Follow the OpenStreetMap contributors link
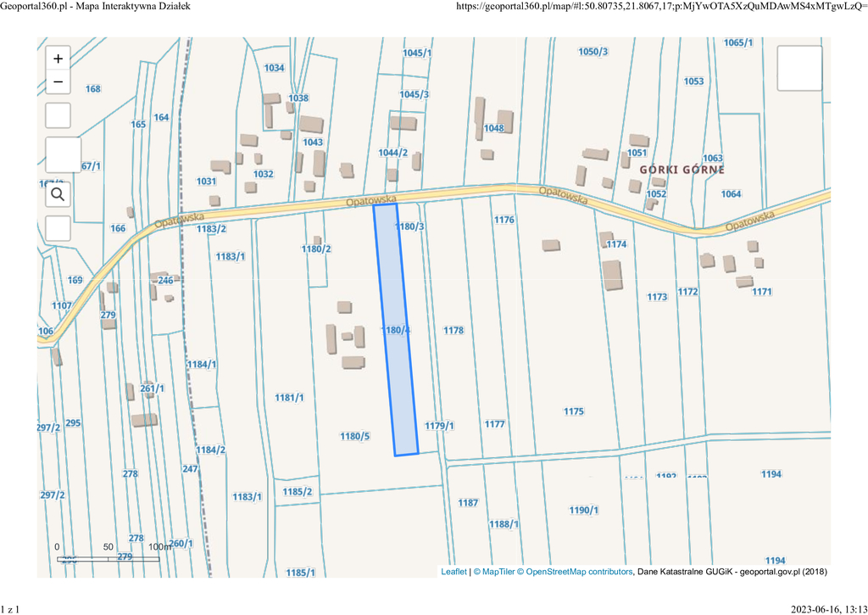The width and height of the screenshot is (868, 615). click(579, 572)
